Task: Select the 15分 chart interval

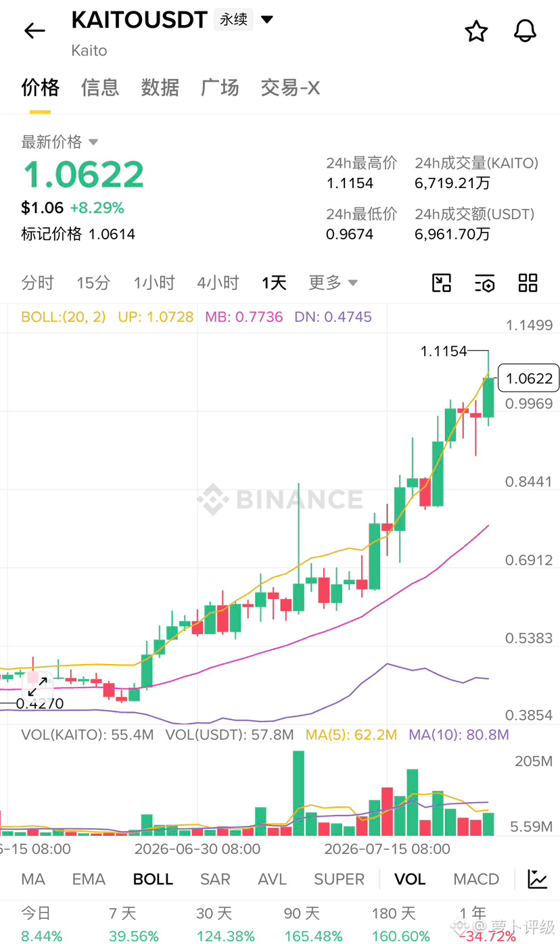Action: [x=93, y=283]
